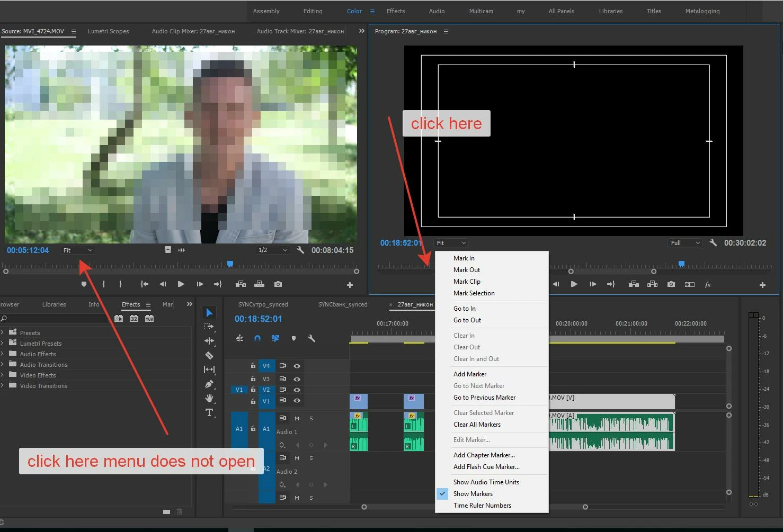This screenshot has height=532, width=783.
Task: Select the Hand tool in the toolbar
Action: 209,398
